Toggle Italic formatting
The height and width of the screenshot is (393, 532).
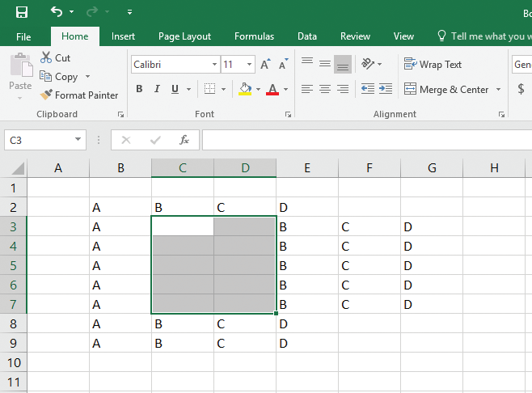[x=157, y=89]
